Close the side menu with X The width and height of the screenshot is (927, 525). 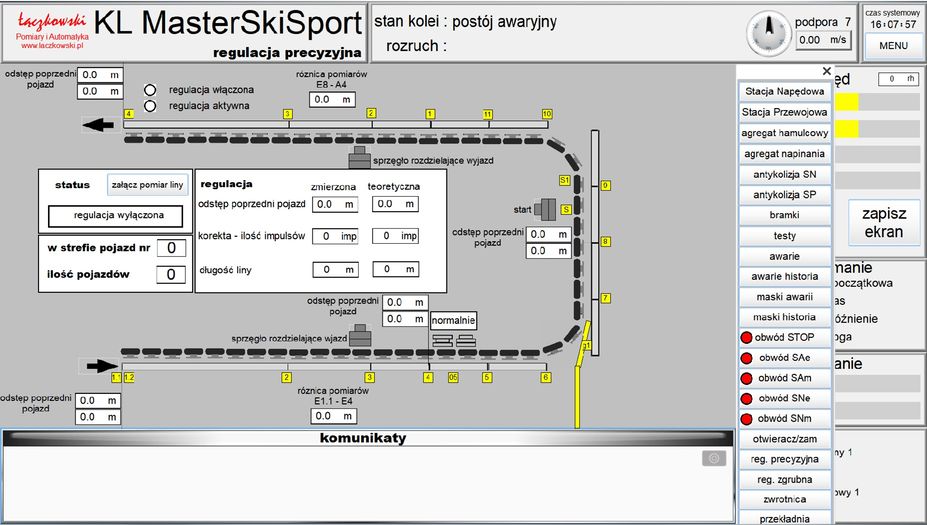tap(826, 72)
